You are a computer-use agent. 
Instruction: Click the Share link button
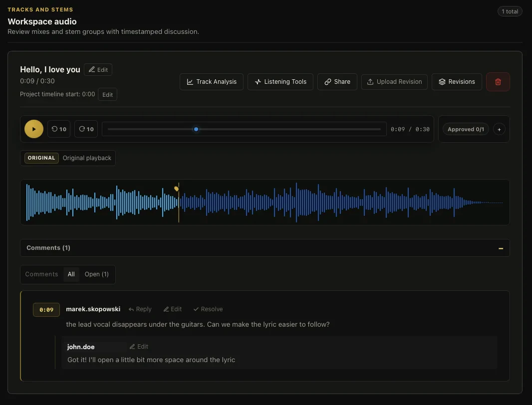pyautogui.click(x=337, y=82)
